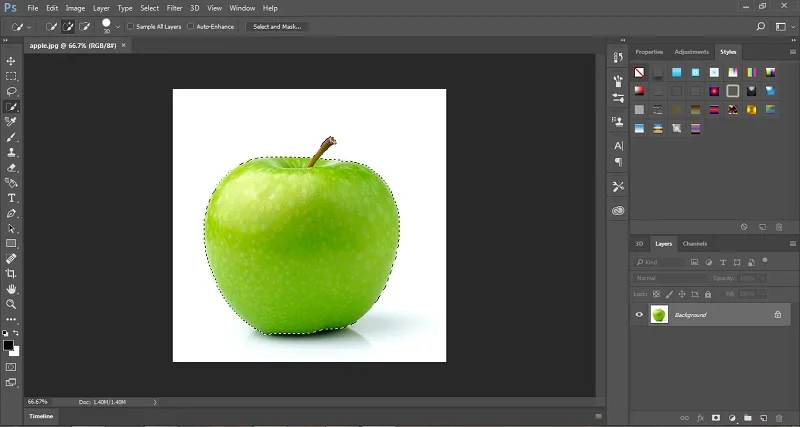Open the Normal blend mode dropdown

[671, 278]
